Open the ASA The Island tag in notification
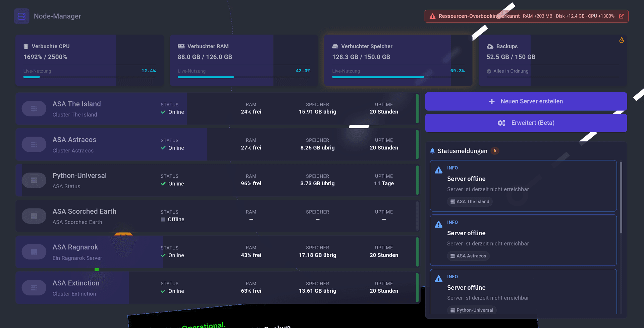 pos(470,202)
